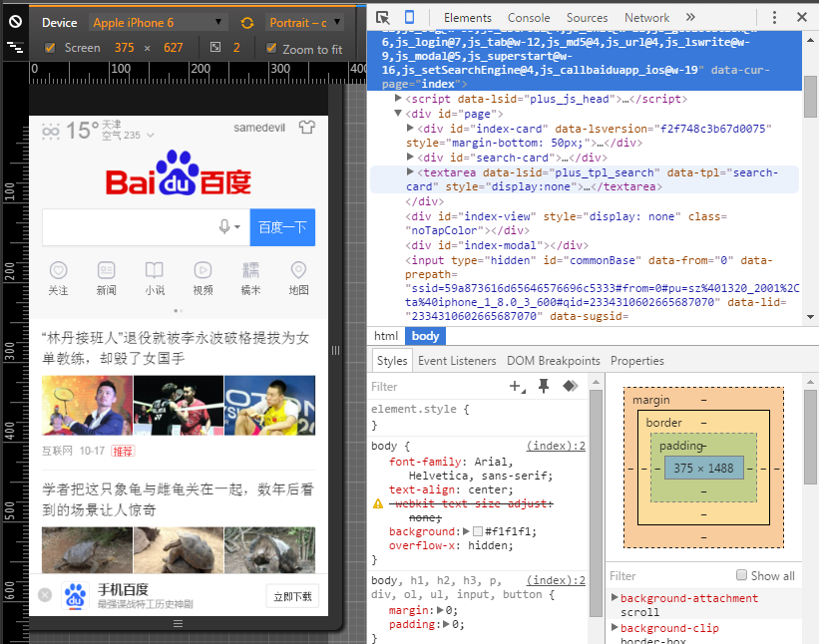
Task: Expand the script plus_js_head node
Action: pyautogui.click(x=398, y=98)
